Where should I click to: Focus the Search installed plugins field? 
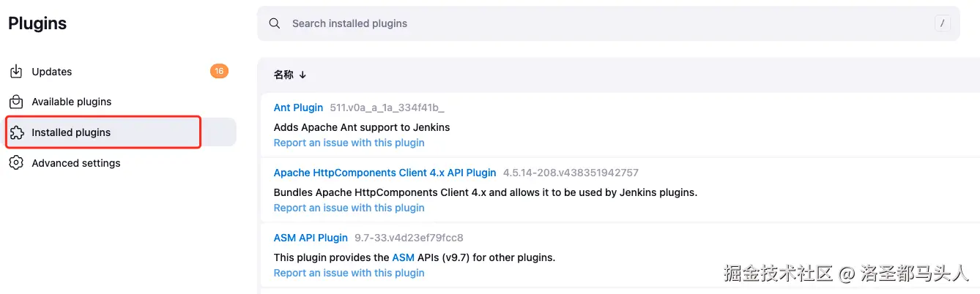pos(586,23)
